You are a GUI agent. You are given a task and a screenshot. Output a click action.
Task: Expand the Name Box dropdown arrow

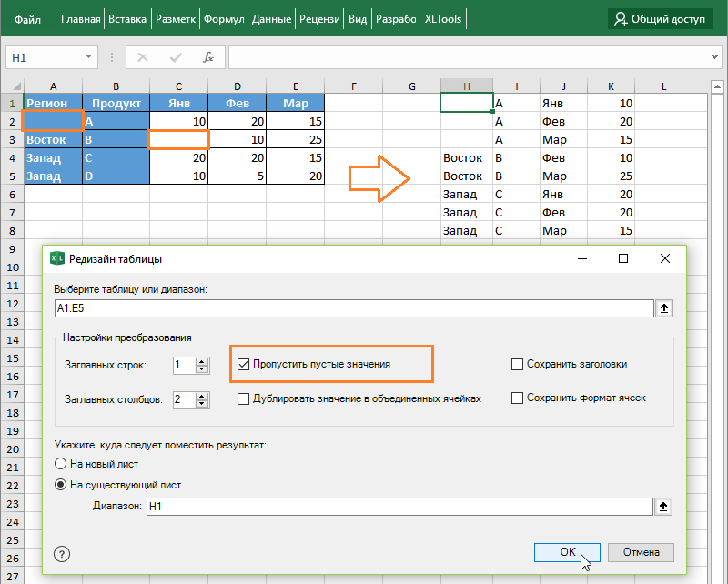(x=89, y=57)
